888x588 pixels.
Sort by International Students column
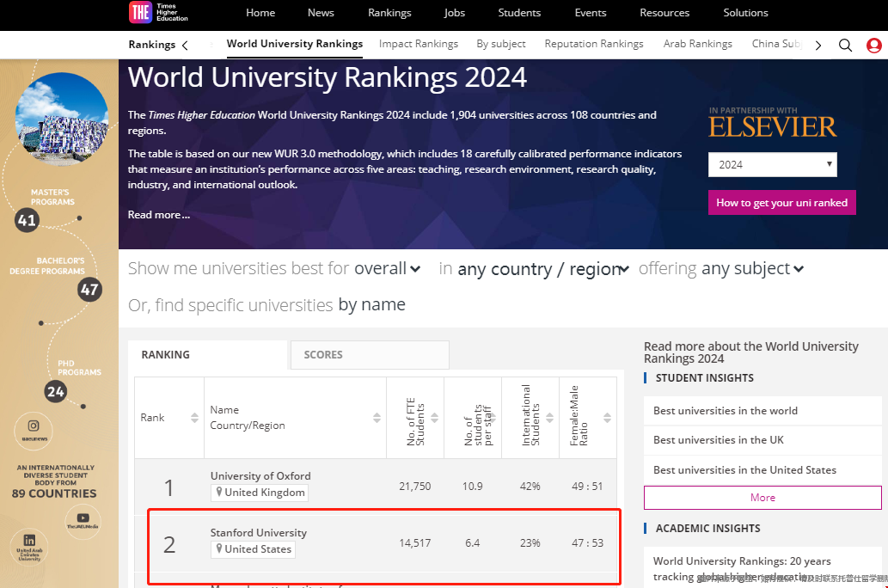click(x=549, y=418)
